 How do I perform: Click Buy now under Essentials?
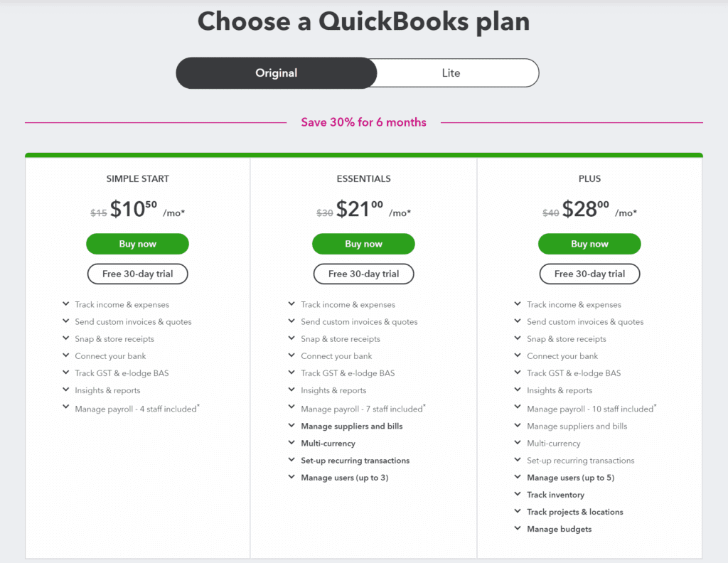pyautogui.click(x=363, y=244)
